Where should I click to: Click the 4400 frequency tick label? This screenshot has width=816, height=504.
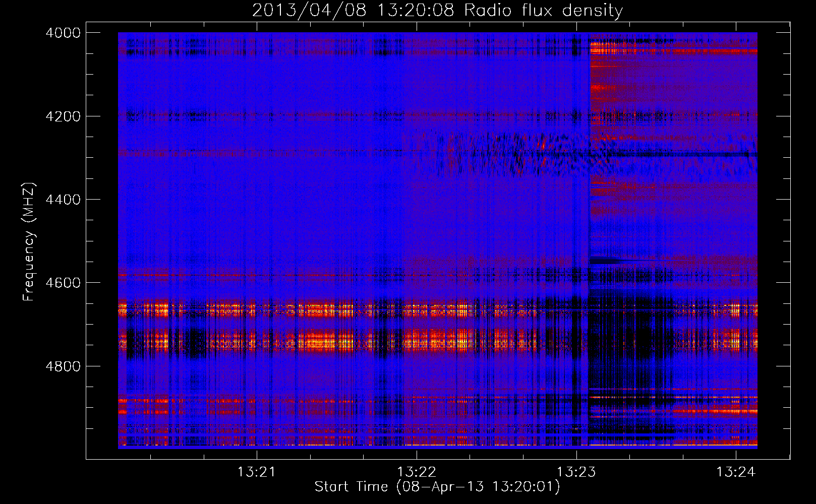point(63,200)
